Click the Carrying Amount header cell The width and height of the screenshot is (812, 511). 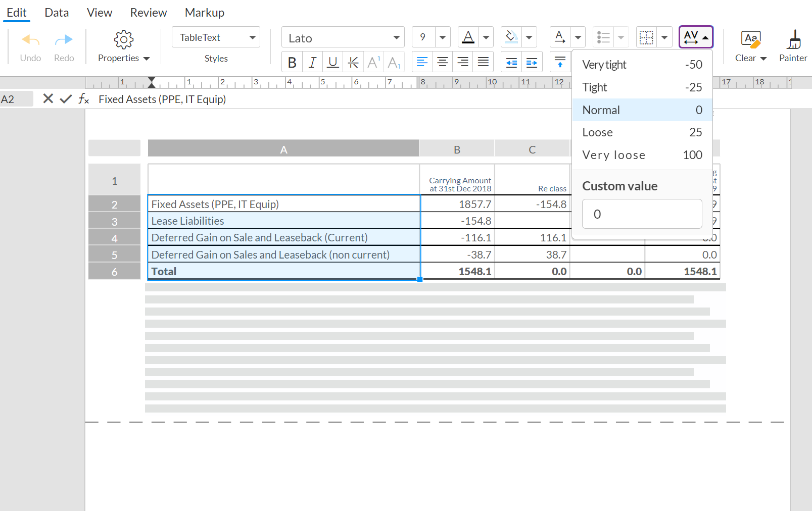tap(457, 180)
